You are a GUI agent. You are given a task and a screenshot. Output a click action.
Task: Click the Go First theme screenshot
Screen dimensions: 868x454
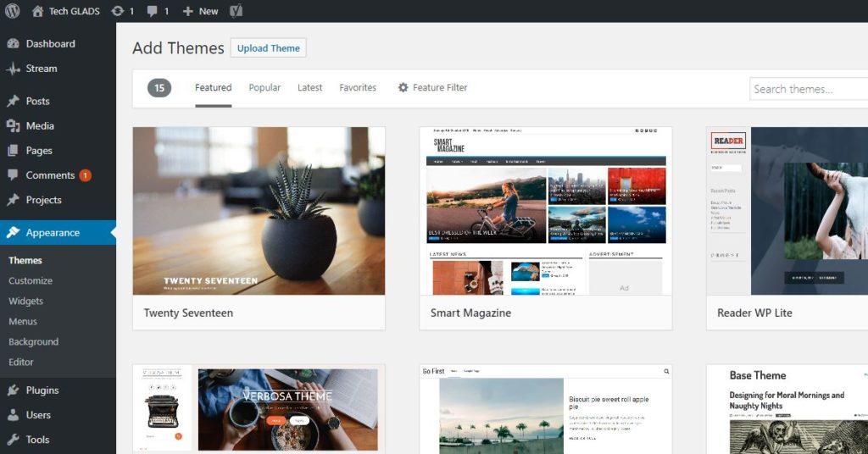tap(546, 409)
